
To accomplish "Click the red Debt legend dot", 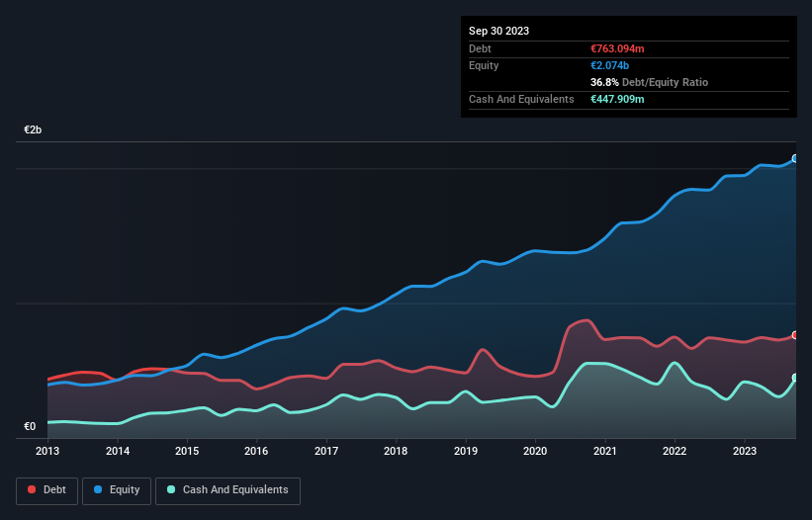I will [x=32, y=489].
